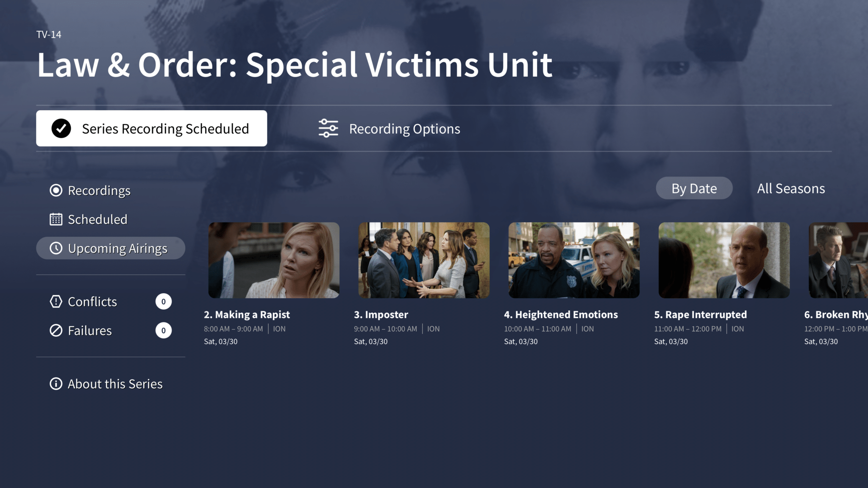Image resolution: width=868 pixels, height=488 pixels.
Task: Click the Conflicts warning icon
Action: point(56,302)
